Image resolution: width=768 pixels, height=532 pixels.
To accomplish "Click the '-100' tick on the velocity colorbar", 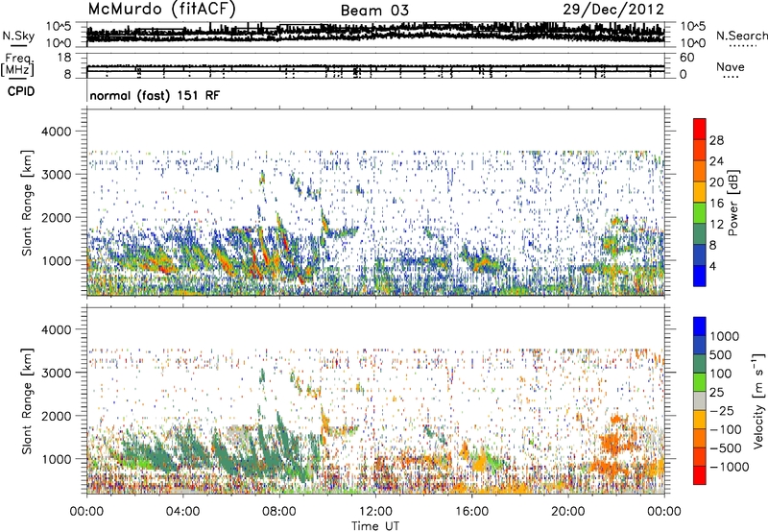I will point(725,429).
